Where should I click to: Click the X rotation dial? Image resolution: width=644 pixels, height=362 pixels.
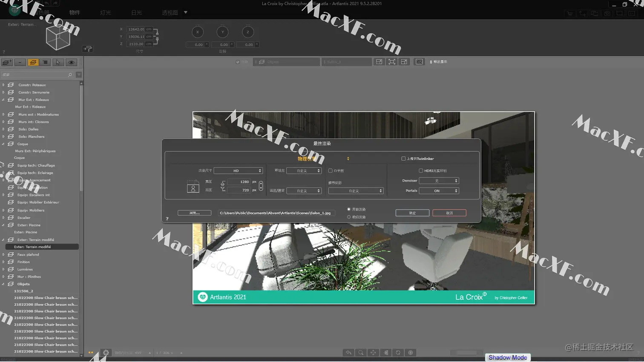click(x=198, y=32)
